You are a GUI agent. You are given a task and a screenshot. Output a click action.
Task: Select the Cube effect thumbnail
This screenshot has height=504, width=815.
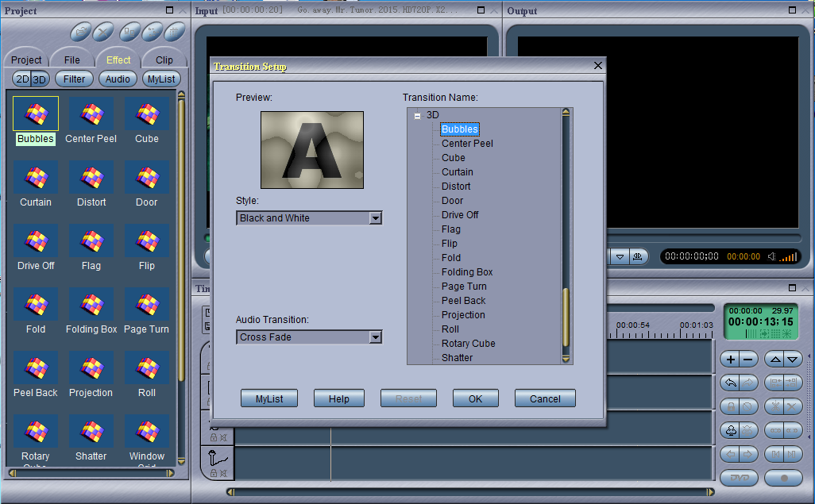point(146,114)
